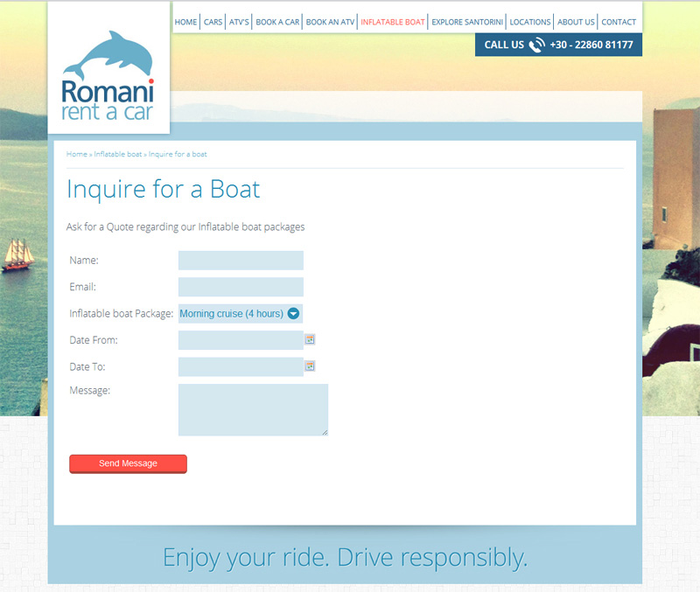Open EXPLORE SANTORINI menu item
The image size is (700, 592).
pyautogui.click(x=467, y=22)
